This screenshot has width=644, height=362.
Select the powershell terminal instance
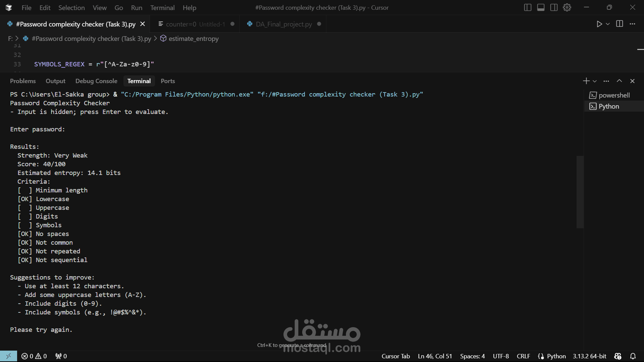pos(614,95)
